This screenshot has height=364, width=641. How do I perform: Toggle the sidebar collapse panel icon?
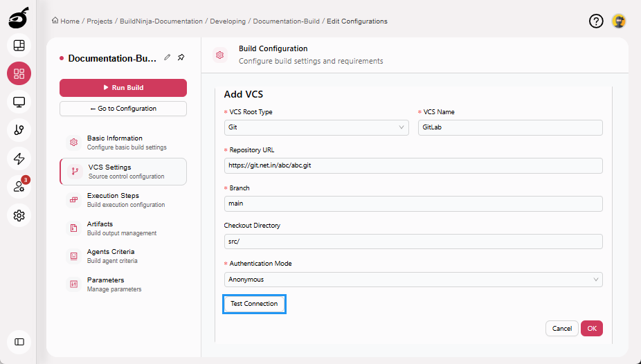tap(19, 342)
